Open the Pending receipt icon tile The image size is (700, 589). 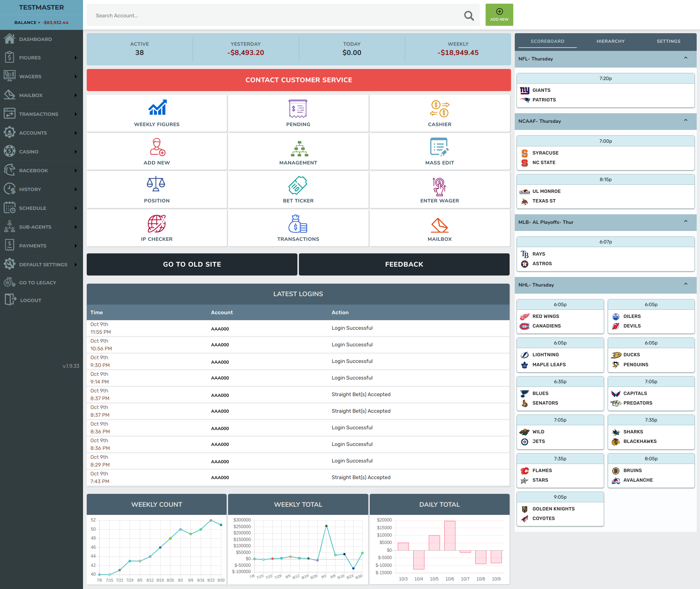tap(298, 108)
